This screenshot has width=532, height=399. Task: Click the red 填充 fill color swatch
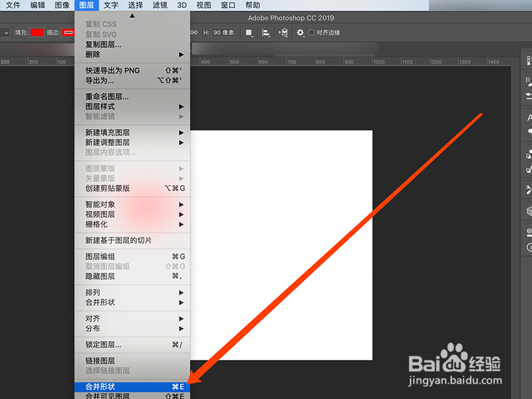[37, 33]
